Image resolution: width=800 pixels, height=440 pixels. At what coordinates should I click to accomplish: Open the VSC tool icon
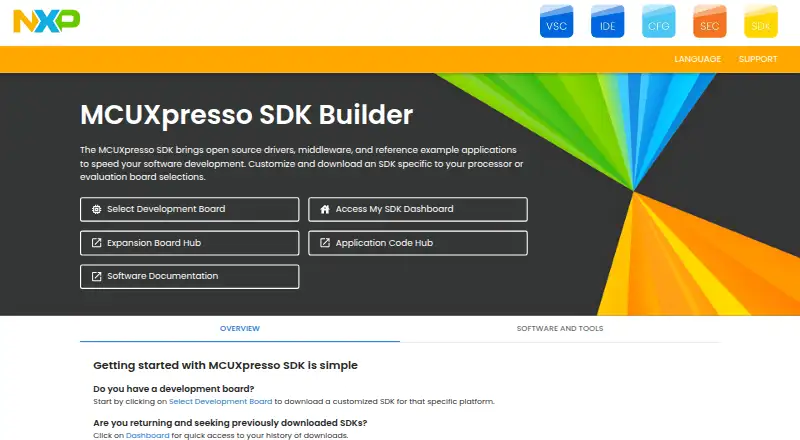556,21
